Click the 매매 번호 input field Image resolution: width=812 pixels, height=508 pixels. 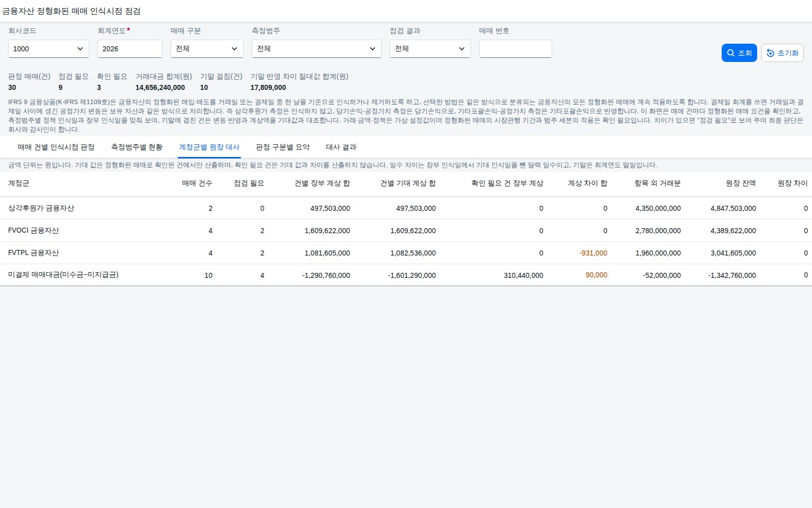tap(516, 49)
